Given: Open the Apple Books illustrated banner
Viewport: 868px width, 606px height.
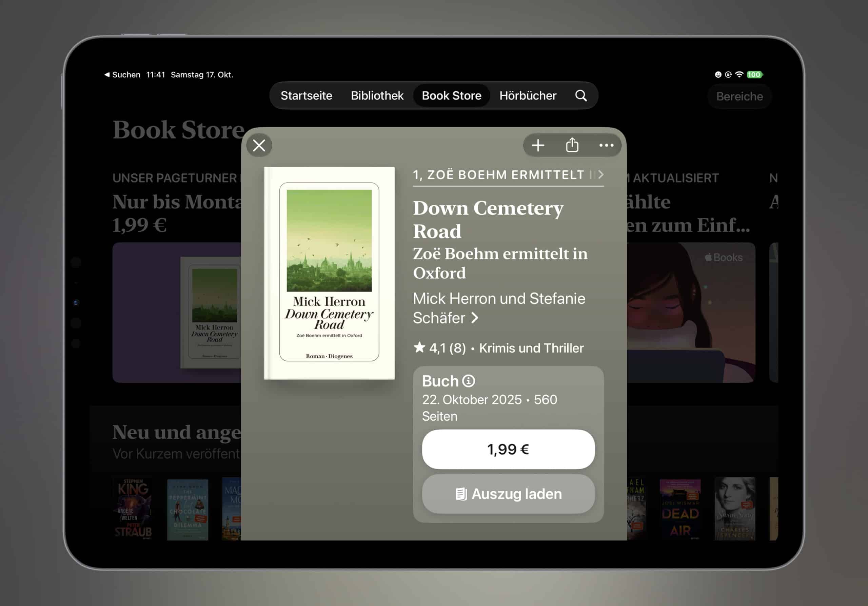Looking at the screenshot, I should coord(691,313).
